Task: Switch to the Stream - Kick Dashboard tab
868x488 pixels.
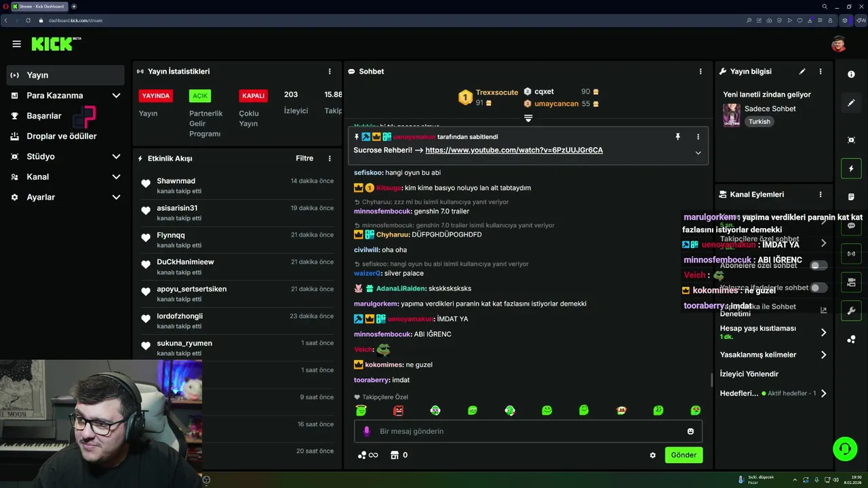Action: click(39, 6)
